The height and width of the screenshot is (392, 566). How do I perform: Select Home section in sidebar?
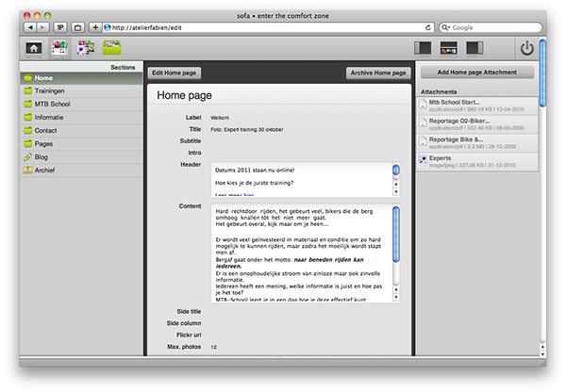tap(81, 78)
